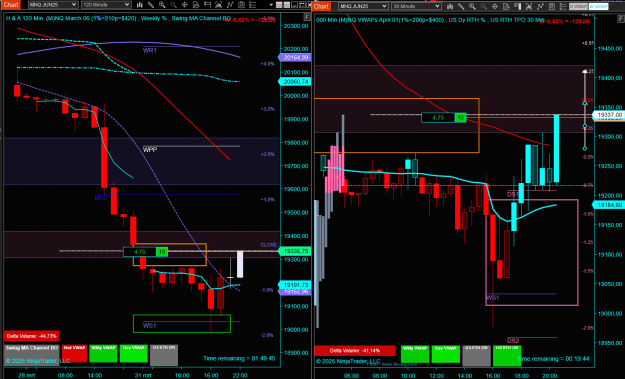The height and width of the screenshot is (379, 625).
Task: Click the green 10 quantity box in right chart
Action: tap(460, 118)
